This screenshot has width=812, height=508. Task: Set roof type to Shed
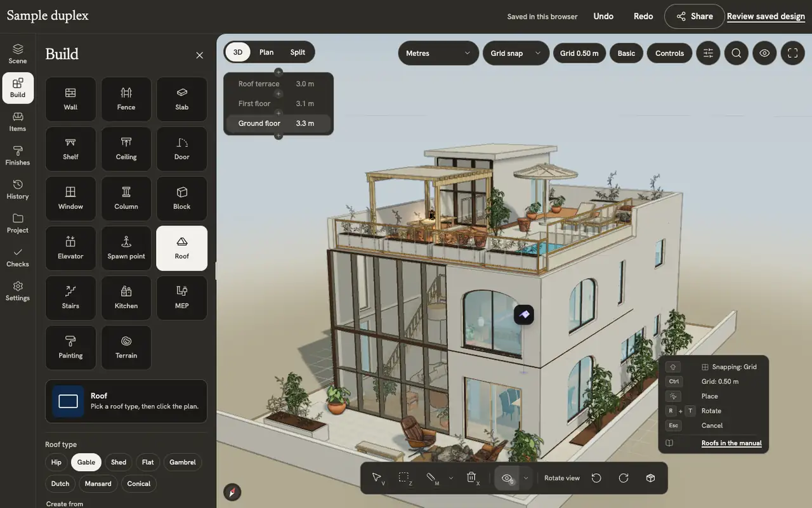[119, 462]
